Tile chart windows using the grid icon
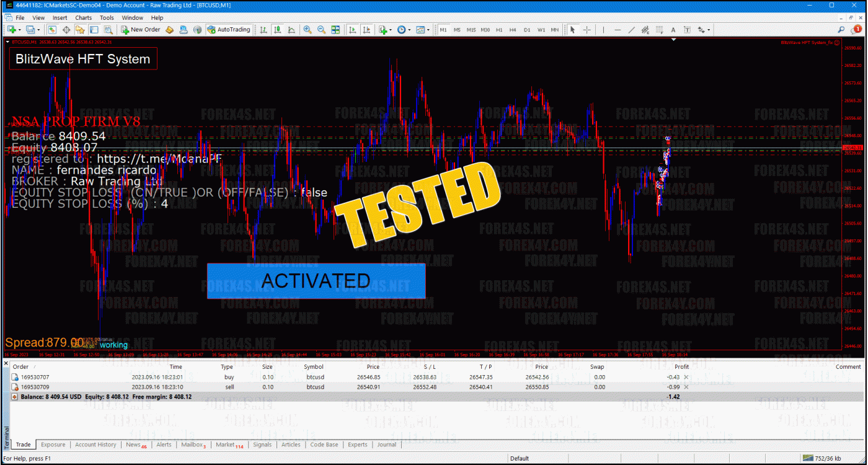The image size is (868, 465). coord(335,29)
